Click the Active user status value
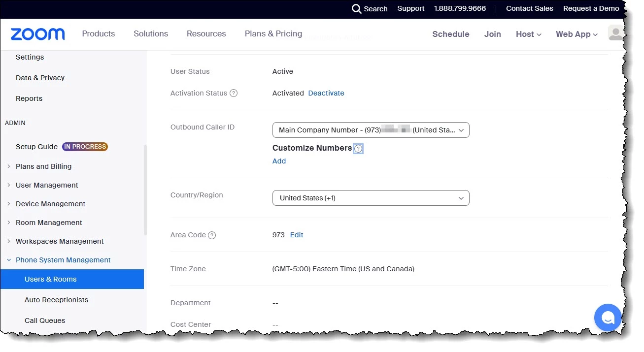This screenshot has width=644, height=352. point(283,71)
